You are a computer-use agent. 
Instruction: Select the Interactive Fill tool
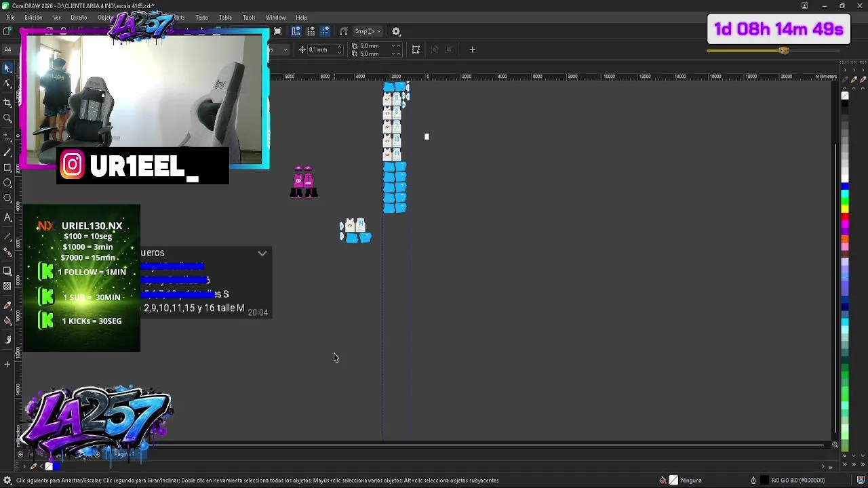point(7,321)
